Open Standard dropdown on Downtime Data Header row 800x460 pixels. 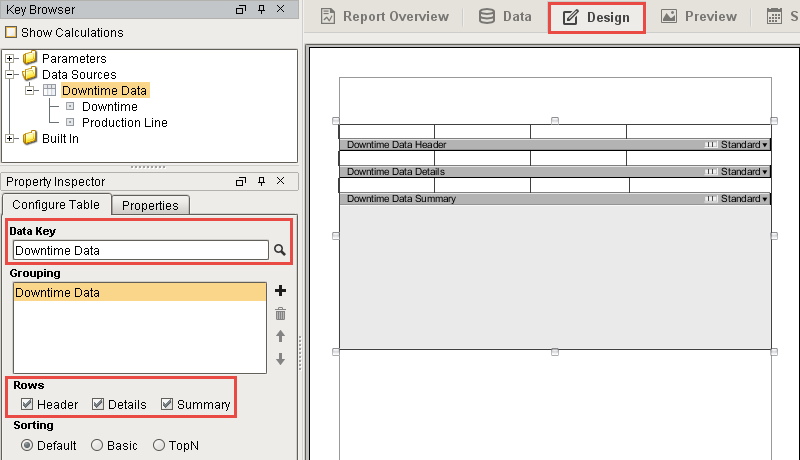744,145
